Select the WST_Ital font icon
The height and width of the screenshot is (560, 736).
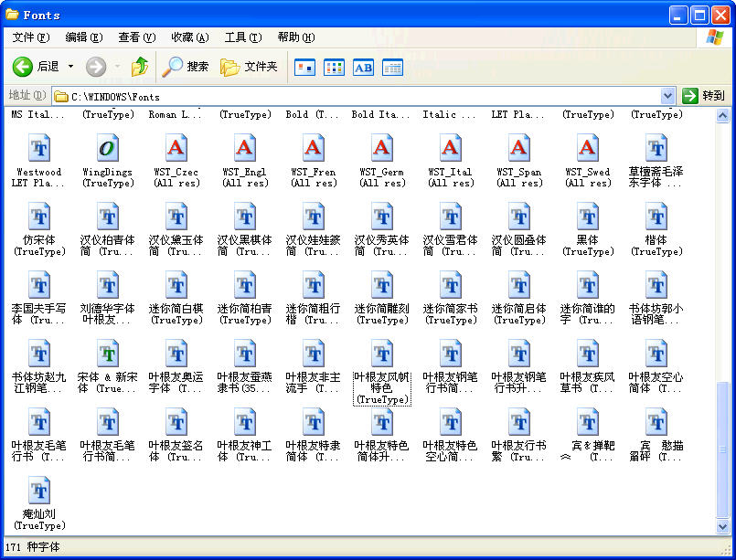[x=451, y=148]
